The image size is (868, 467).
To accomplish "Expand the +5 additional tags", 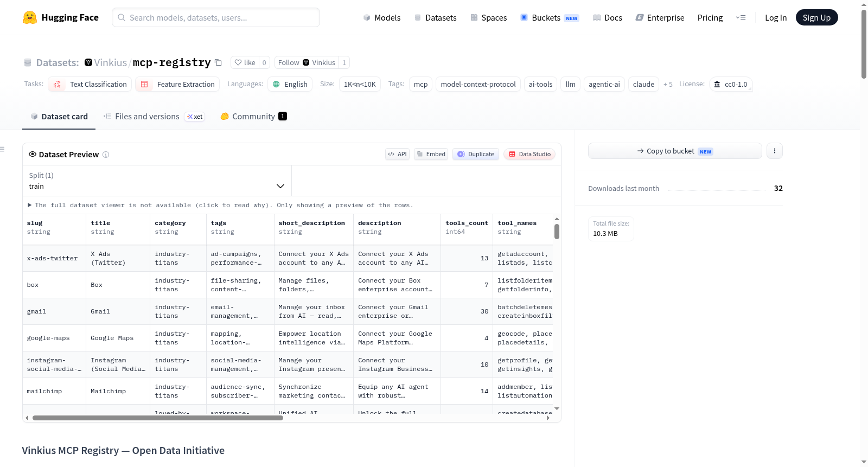I will [x=668, y=84].
